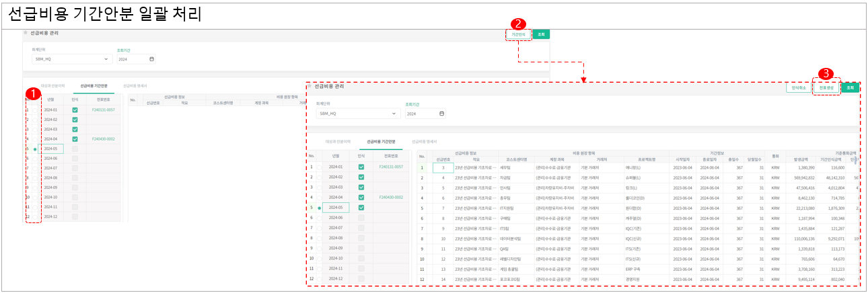The height and width of the screenshot is (293, 868).
Task: Click the favorite star beside the right panel's 선급비용 관리 title
Action: (310, 87)
